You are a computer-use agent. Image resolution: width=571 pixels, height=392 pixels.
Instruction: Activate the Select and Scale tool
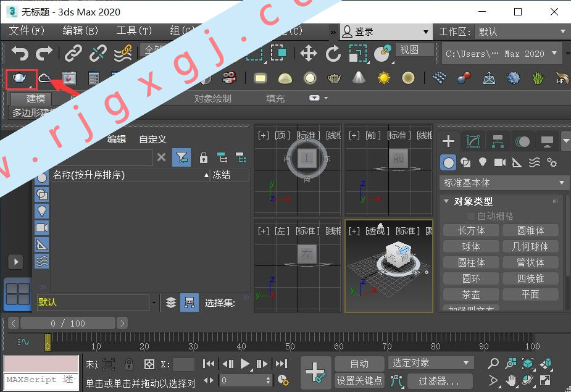[x=358, y=54]
